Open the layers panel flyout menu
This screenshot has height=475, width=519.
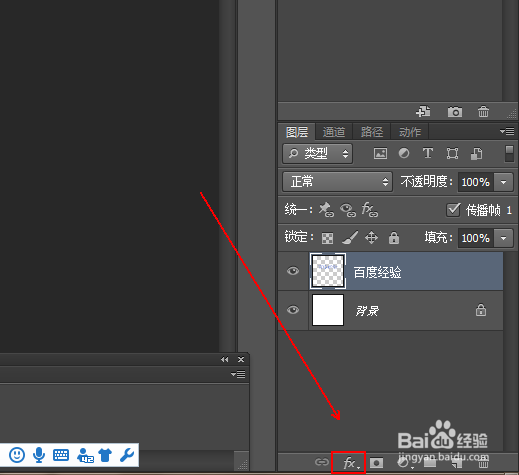507,131
